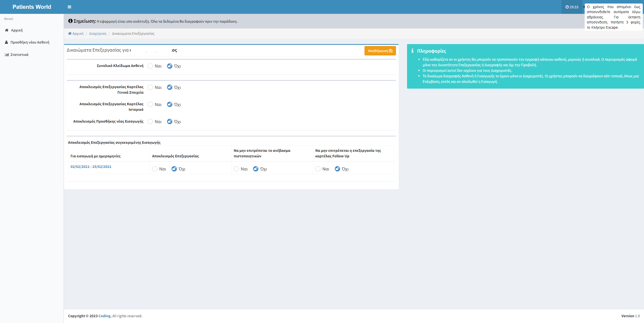The image size is (644, 323).
Task: Click the Διαχείριση breadcrumb link
Action: 98,33
